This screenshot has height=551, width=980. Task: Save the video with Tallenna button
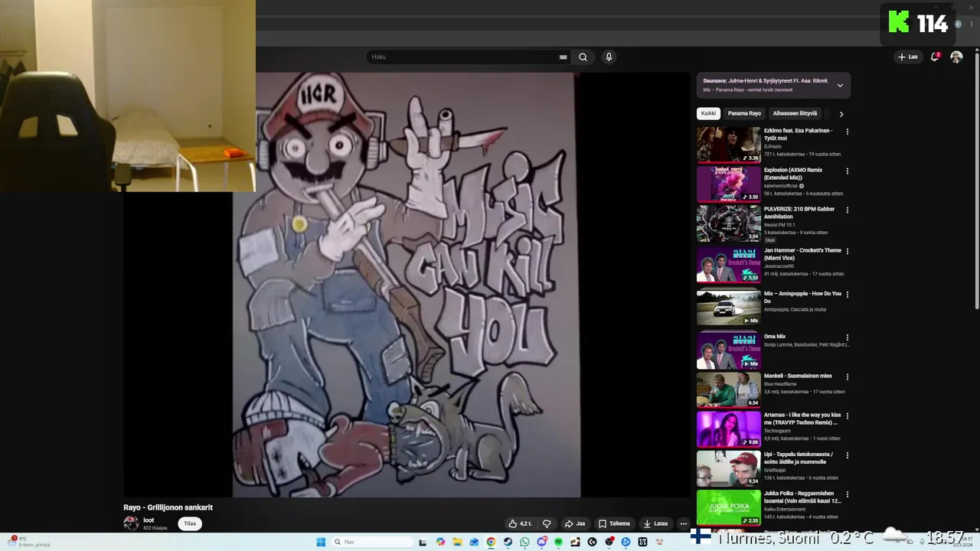614,523
